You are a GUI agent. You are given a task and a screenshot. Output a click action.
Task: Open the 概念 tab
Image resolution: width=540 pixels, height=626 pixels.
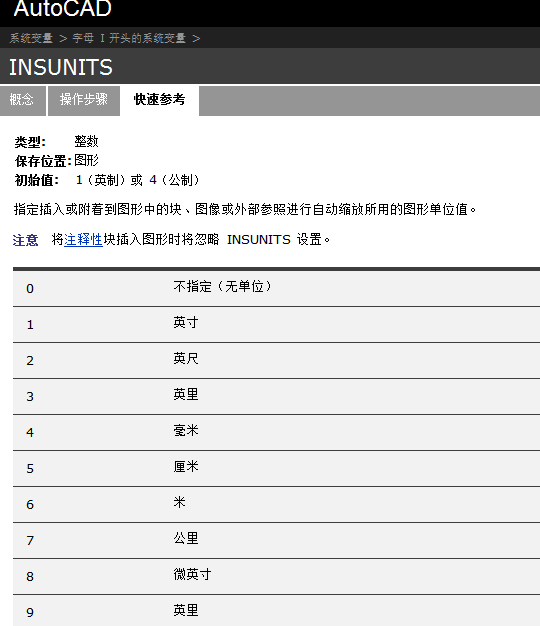pyautogui.click(x=22, y=100)
